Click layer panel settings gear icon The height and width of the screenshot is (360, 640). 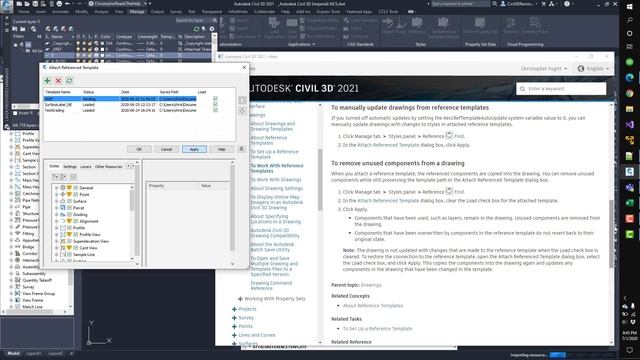(x=211, y=29)
